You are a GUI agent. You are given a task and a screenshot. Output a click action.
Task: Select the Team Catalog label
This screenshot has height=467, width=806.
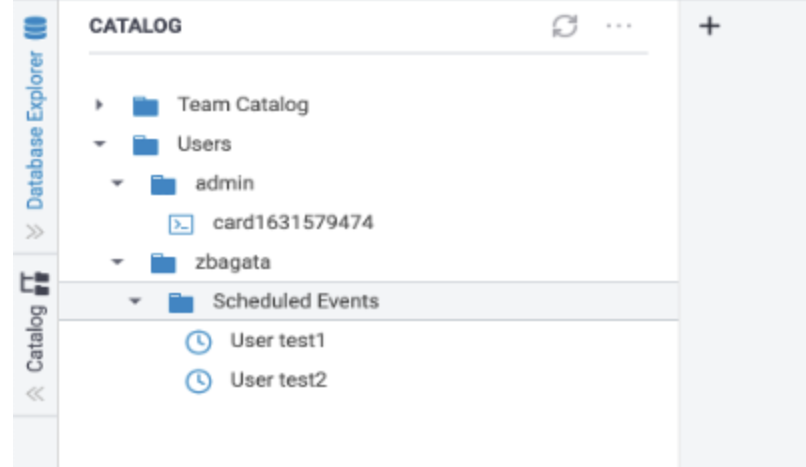243,105
